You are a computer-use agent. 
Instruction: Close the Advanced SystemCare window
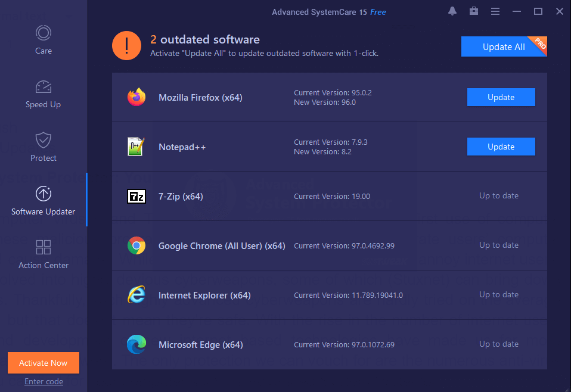click(560, 12)
